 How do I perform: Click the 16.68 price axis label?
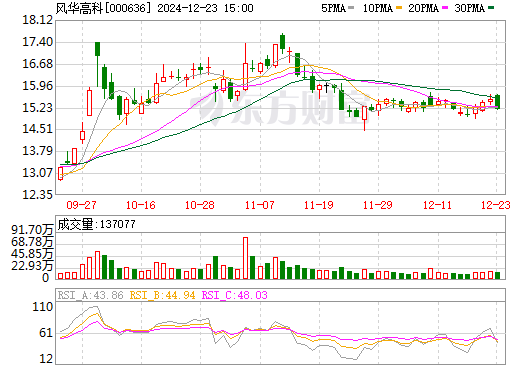[38, 64]
